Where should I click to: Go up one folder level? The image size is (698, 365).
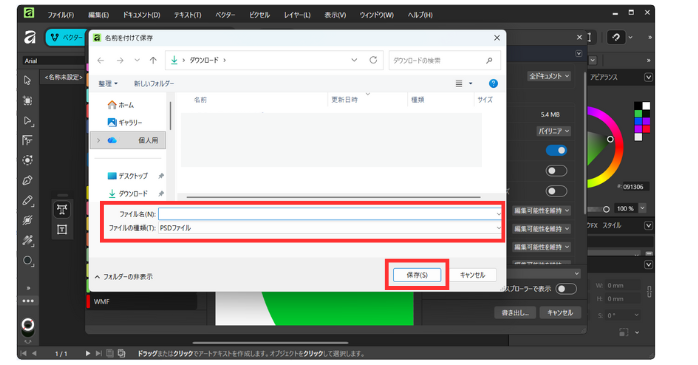click(x=153, y=60)
